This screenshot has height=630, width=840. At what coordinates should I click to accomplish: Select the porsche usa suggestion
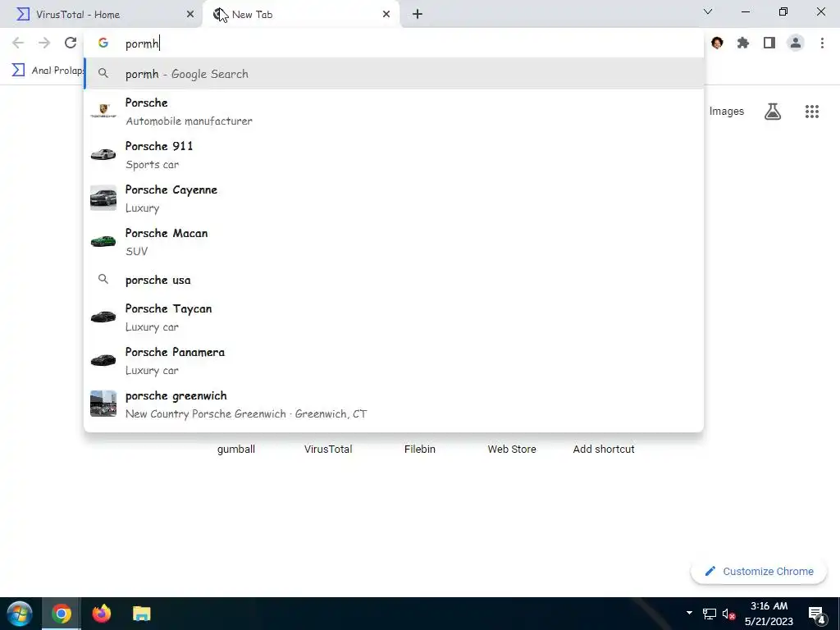point(394,280)
